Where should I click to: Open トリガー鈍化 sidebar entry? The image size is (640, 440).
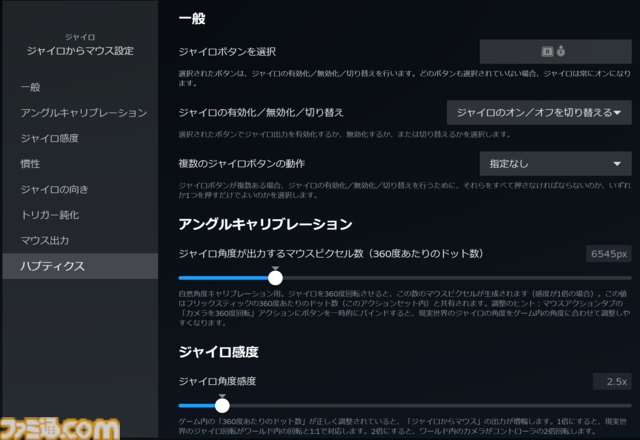point(80,215)
